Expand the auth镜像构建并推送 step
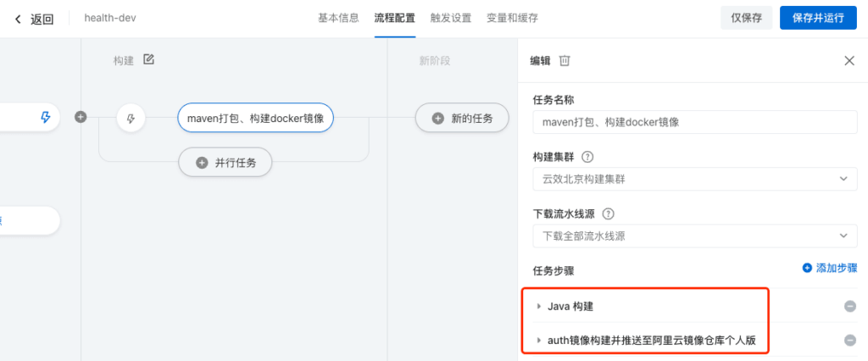The width and height of the screenshot is (868, 361). click(539, 340)
